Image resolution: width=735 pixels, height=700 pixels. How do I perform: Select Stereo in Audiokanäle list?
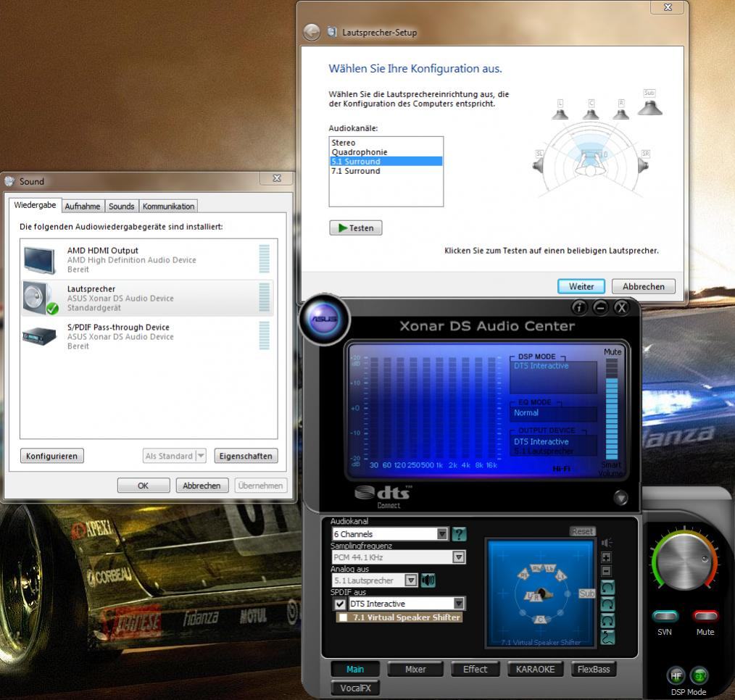(x=386, y=143)
